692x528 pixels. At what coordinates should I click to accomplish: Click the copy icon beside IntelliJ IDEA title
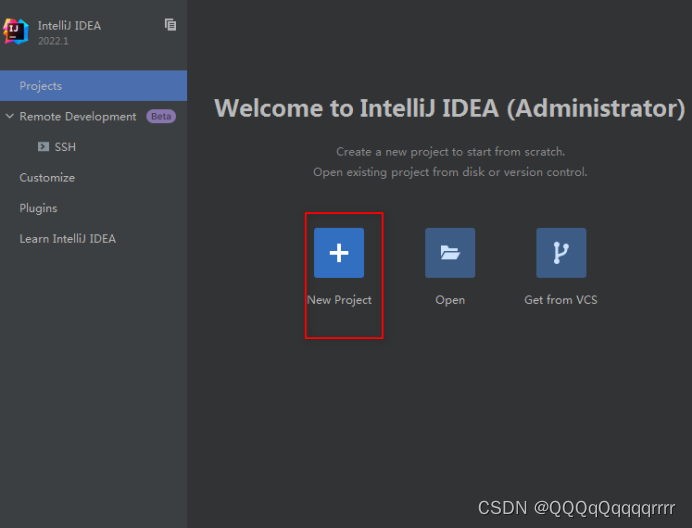tap(170, 25)
